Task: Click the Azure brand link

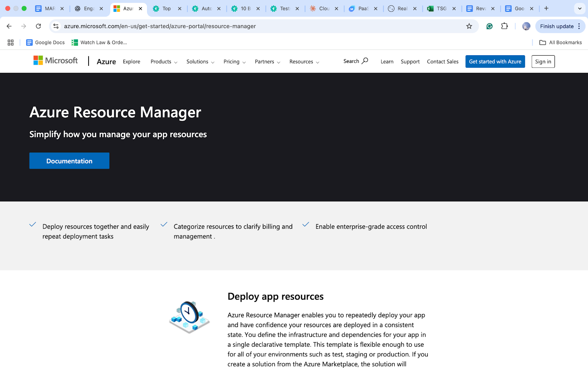Action: [x=106, y=61]
